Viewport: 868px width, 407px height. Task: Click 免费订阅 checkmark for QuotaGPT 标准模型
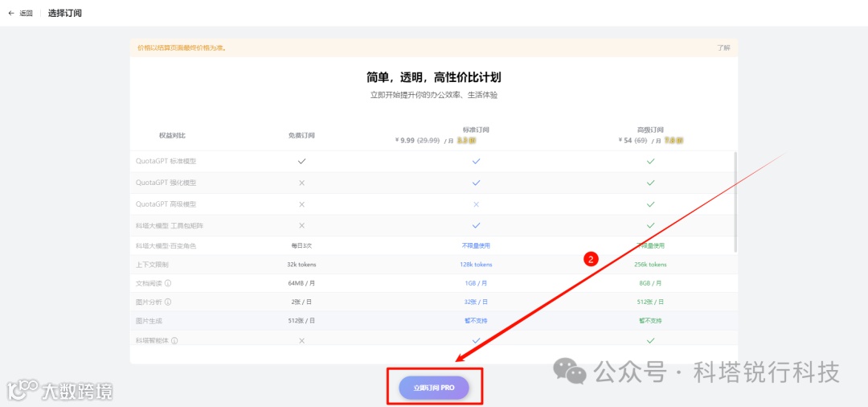pos(301,161)
